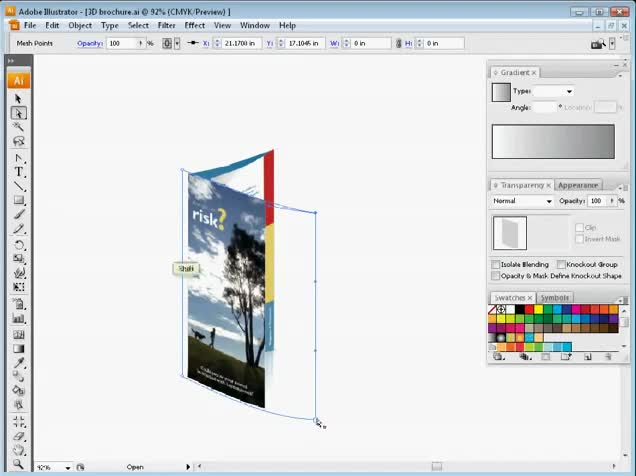Select the Live Paint Bucket tool
The width and height of the screenshot is (636, 476).
pyautogui.click(x=18, y=390)
